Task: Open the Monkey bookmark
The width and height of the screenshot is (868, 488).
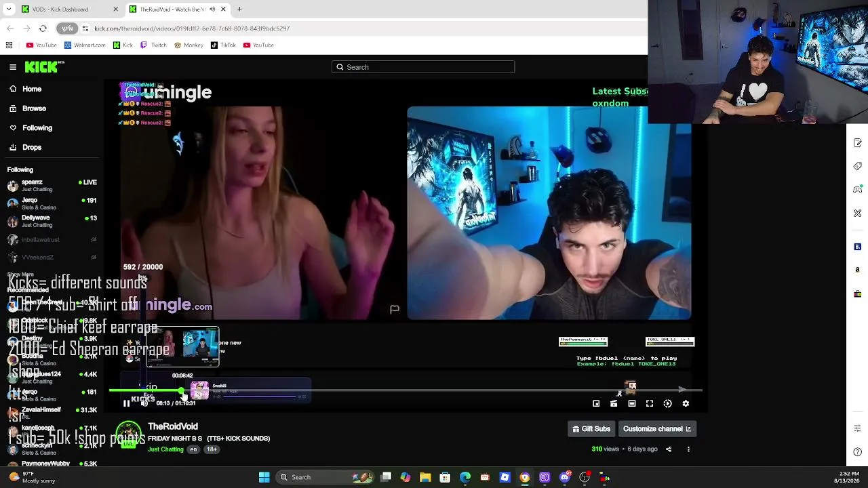Action: pyautogui.click(x=189, y=45)
